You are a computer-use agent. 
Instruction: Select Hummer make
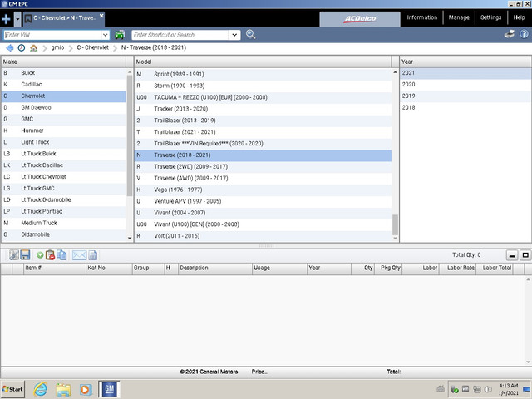tap(64, 131)
